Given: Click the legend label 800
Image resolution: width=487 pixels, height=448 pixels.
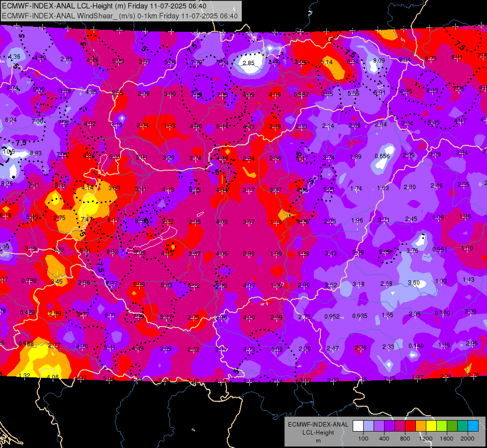Looking at the screenshot, I should 405,439.
